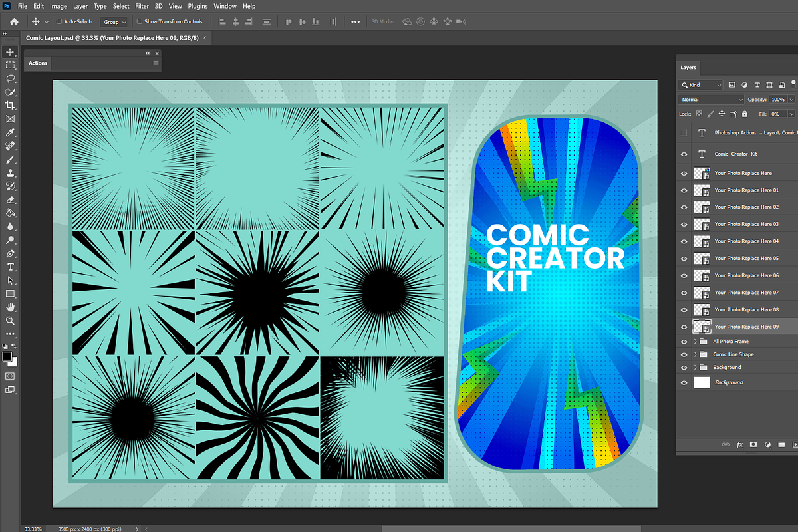Open layer style fx menu

[739, 444]
